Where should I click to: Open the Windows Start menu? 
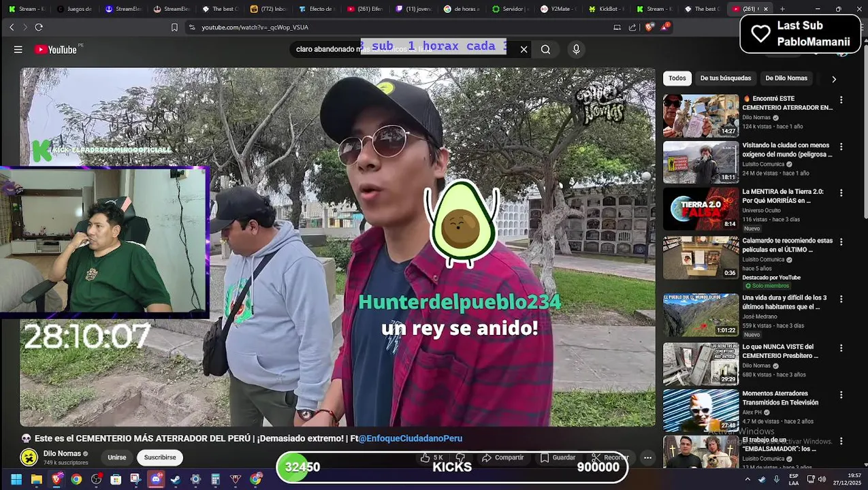tap(16, 480)
